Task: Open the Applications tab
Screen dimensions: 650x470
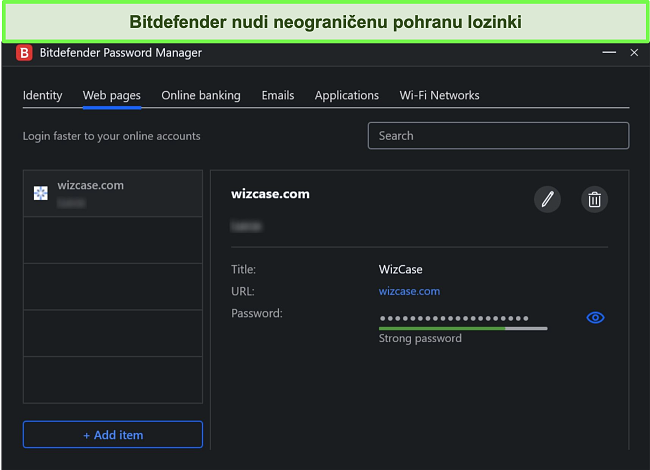Action: click(x=347, y=95)
